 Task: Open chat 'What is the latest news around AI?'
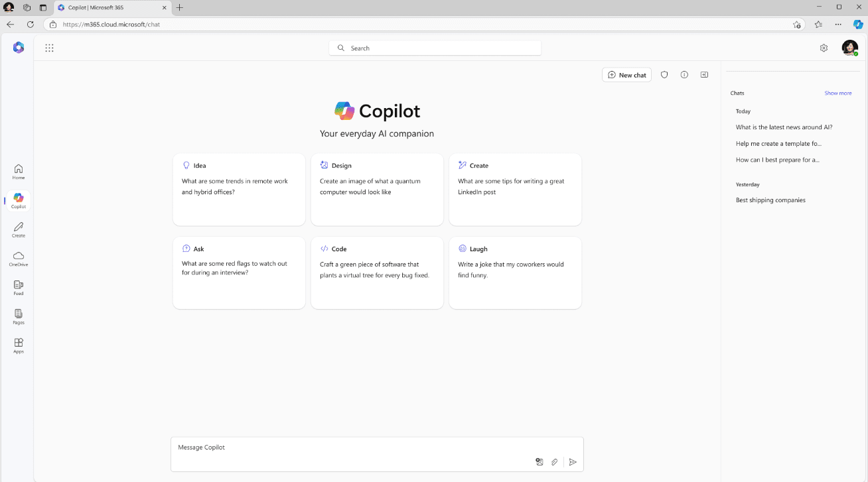[784, 127]
